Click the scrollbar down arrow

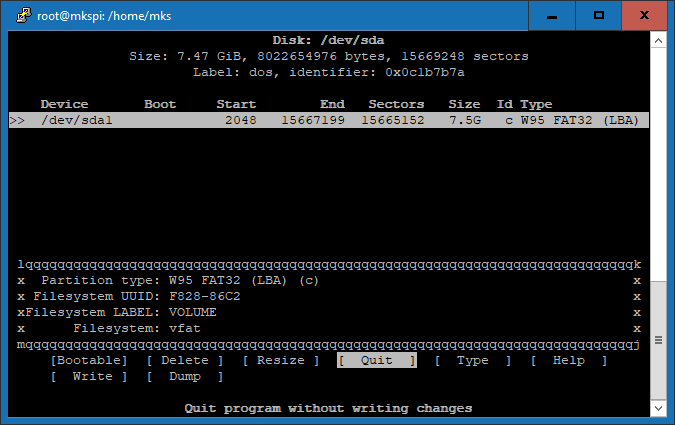[x=658, y=410]
